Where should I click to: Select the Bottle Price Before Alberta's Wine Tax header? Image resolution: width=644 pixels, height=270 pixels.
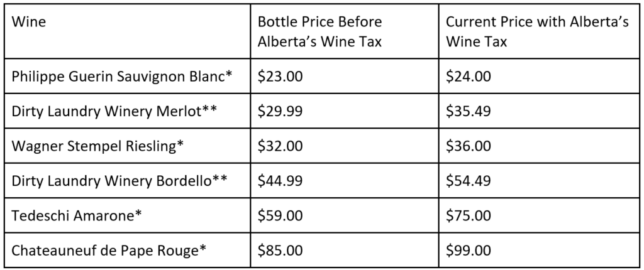(320, 31)
